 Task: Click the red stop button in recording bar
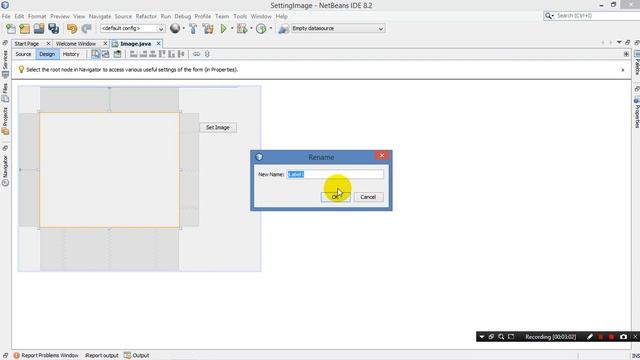611,337
